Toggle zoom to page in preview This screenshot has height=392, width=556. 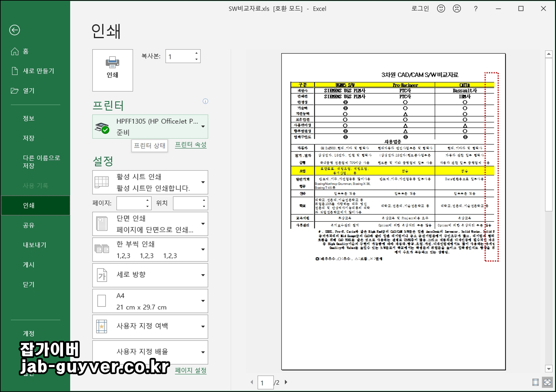(547, 382)
